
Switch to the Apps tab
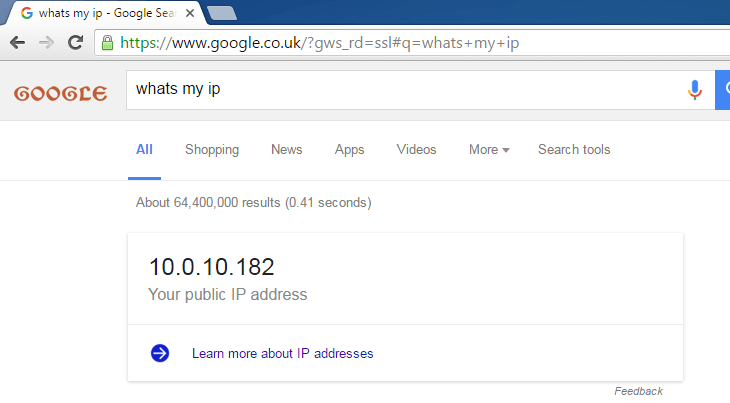coord(350,149)
